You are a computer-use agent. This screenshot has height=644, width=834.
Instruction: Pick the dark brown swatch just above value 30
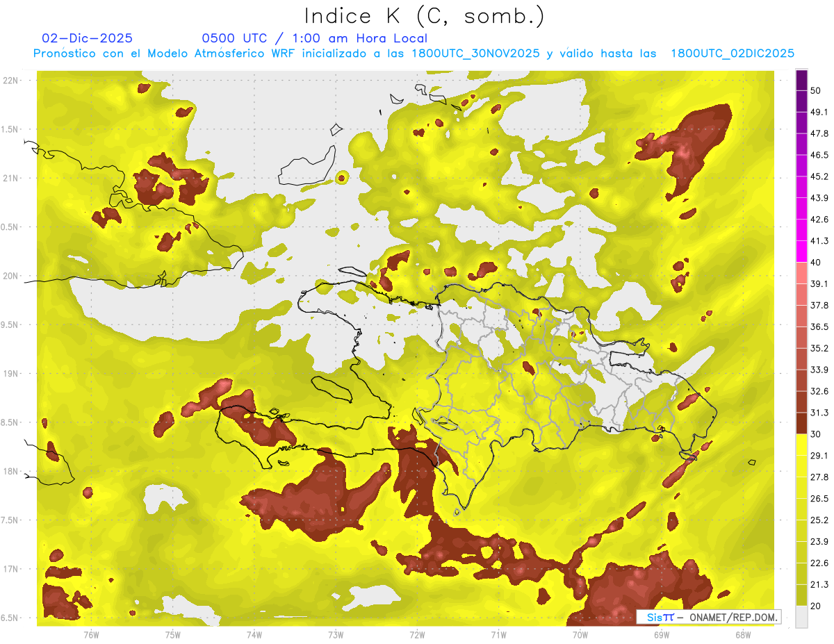801,424
